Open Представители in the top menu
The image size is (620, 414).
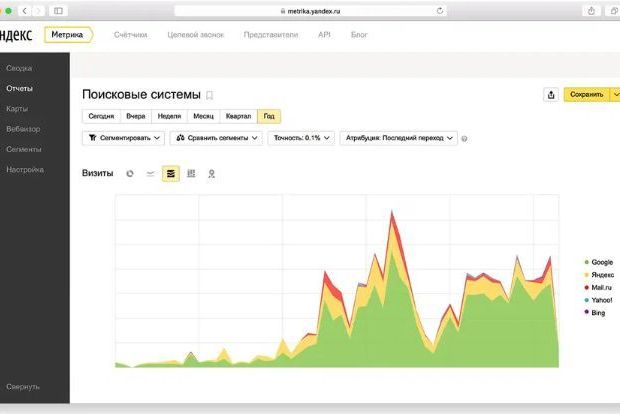pos(271,35)
